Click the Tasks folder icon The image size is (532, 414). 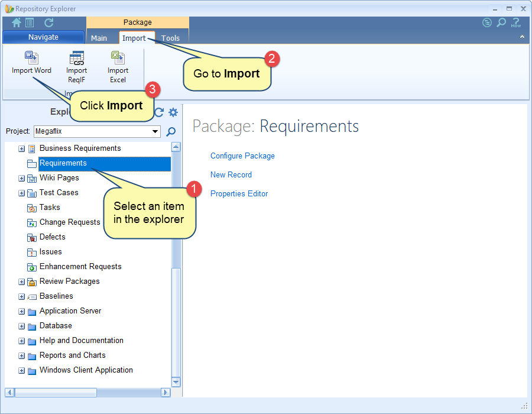point(32,208)
